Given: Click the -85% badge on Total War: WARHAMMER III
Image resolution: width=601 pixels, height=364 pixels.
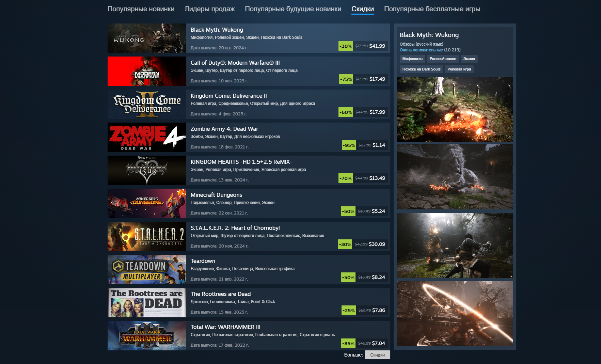Looking at the screenshot, I should pyautogui.click(x=348, y=343).
